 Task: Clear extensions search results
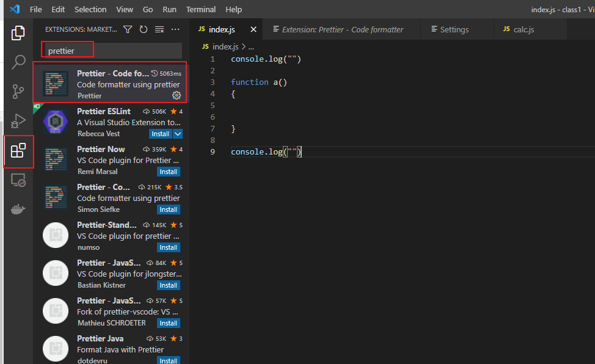click(x=159, y=29)
